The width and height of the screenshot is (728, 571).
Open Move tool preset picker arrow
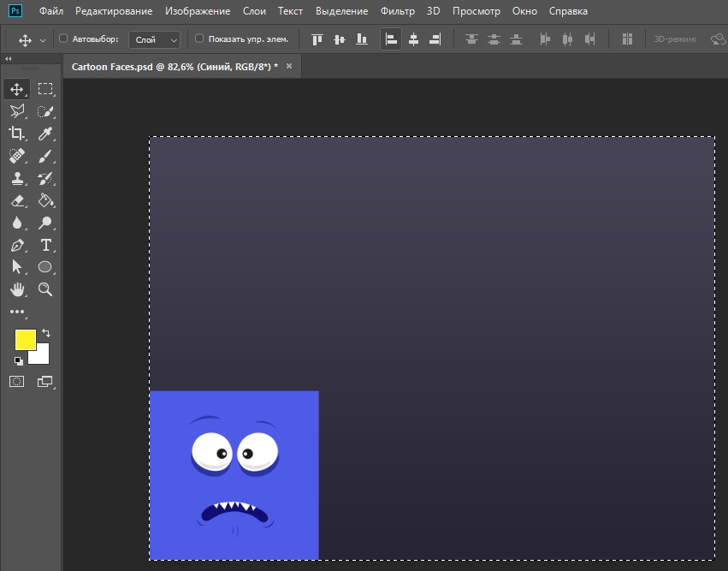click(x=43, y=40)
